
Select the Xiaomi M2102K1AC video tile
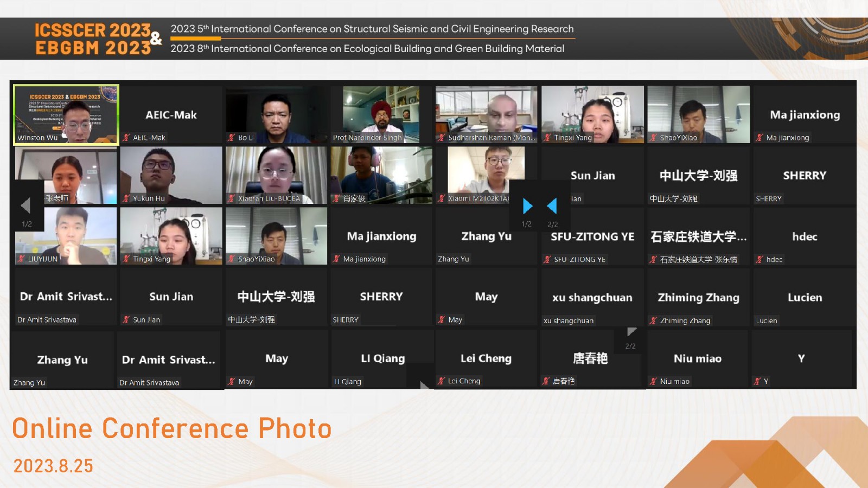point(486,175)
